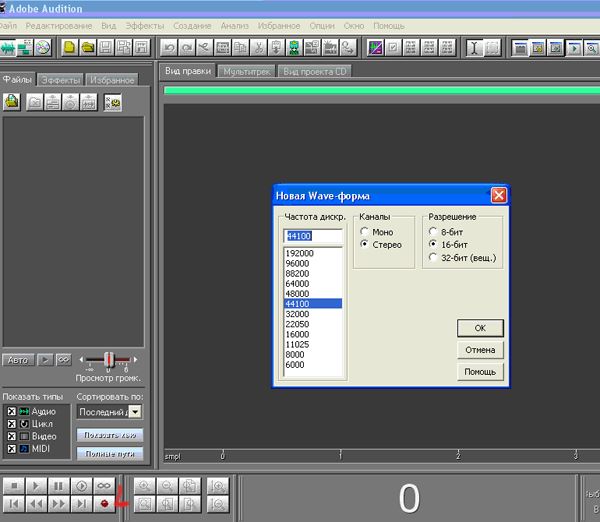The width and height of the screenshot is (600, 522).
Task: Click the scissors Cut toolbar icon
Action: [x=258, y=48]
